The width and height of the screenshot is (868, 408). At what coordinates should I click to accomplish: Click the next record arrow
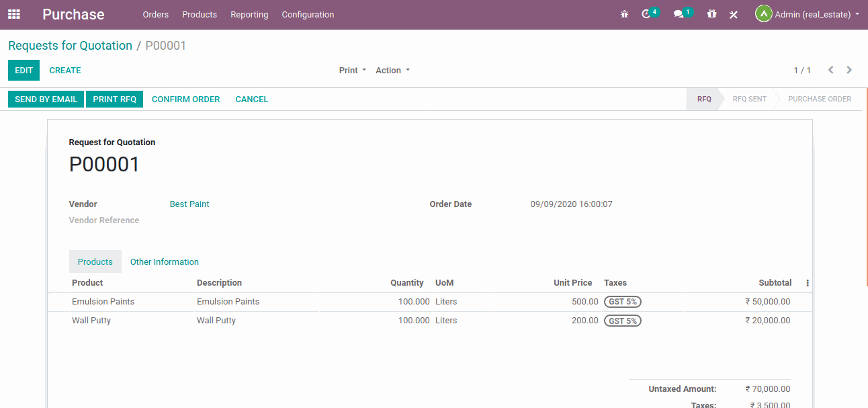849,69
